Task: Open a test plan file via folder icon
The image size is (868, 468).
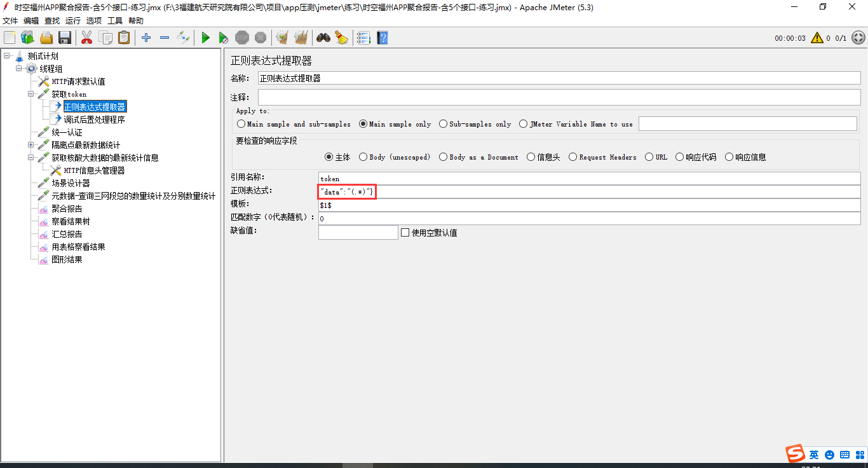Action: click(x=46, y=38)
